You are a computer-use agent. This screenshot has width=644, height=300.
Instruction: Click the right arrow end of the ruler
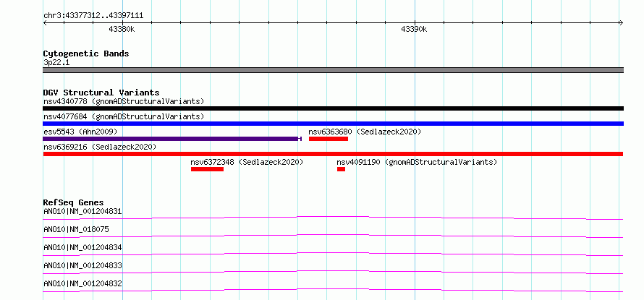point(621,23)
